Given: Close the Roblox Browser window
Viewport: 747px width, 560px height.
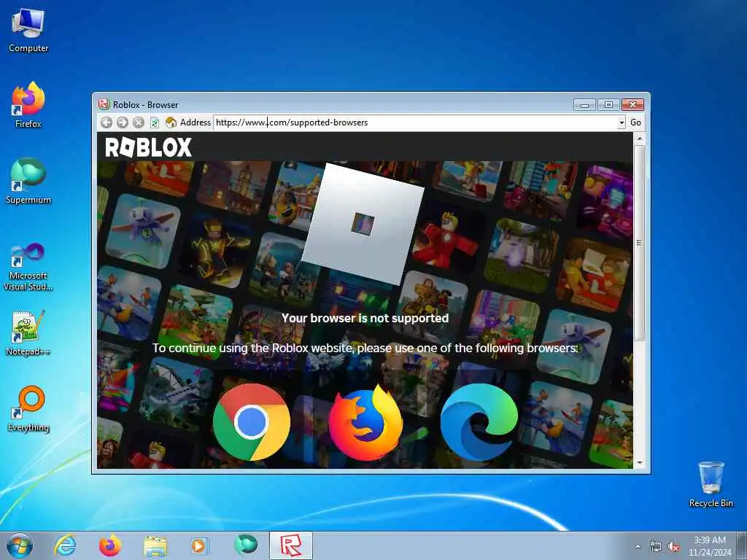Looking at the screenshot, I should click(x=632, y=104).
